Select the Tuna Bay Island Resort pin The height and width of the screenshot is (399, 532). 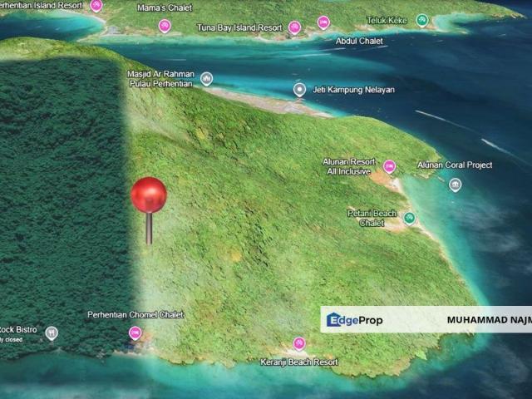click(294, 27)
